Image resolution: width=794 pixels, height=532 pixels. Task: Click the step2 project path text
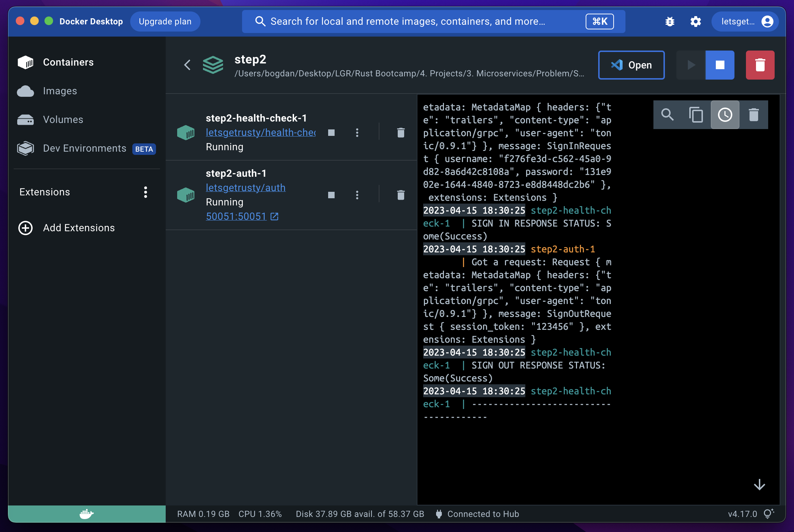pos(409,73)
